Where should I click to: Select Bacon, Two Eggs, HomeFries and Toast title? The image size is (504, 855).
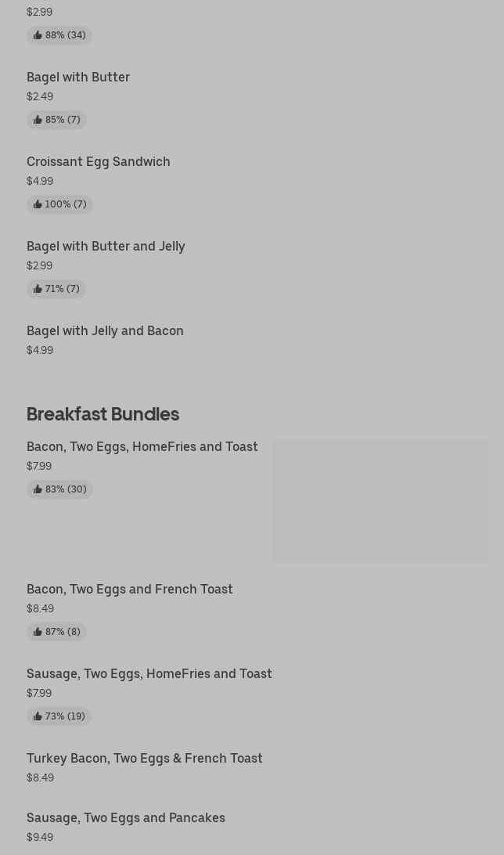(x=142, y=446)
